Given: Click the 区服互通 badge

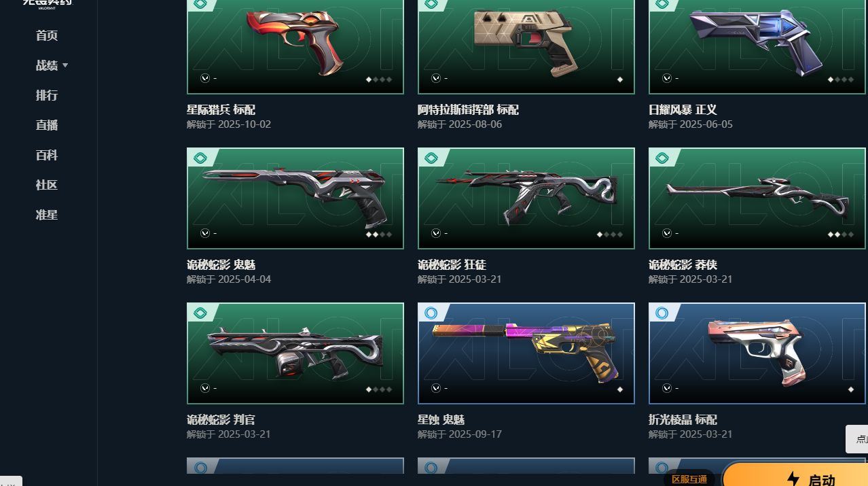Looking at the screenshot, I should (689, 479).
